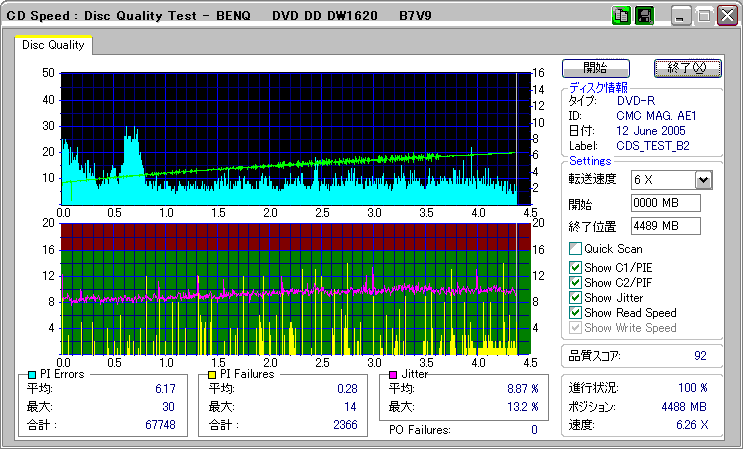Image resolution: width=743 pixels, height=449 pixels.
Task: Click the start position 0000 MB field
Action: click(x=666, y=203)
